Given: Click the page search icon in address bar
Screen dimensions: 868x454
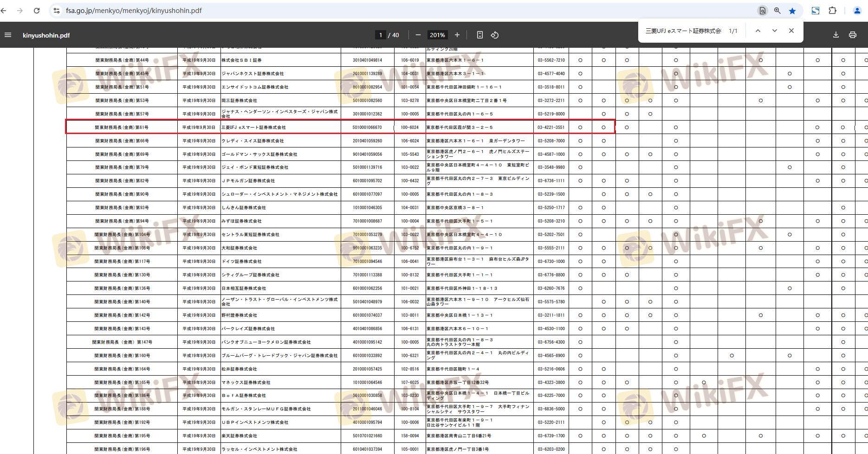Looking at the screenshot, I should (x=762, y=11).
